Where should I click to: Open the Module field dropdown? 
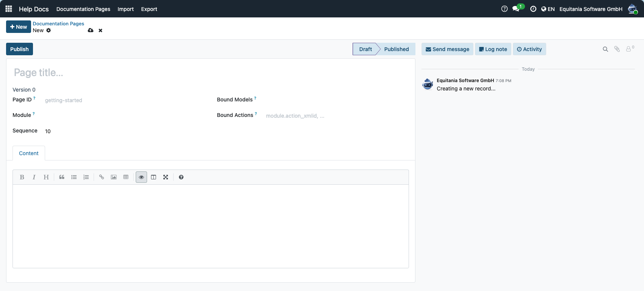tap(125, 115)
